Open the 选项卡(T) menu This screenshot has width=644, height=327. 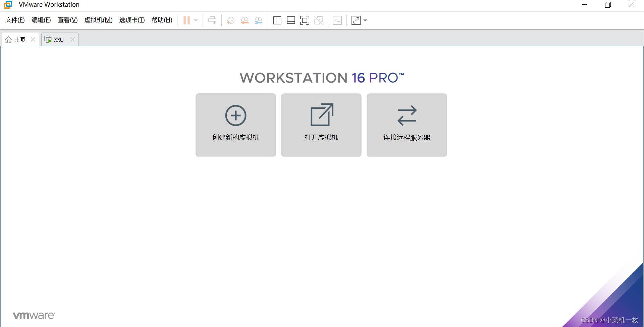pos(132,20)
